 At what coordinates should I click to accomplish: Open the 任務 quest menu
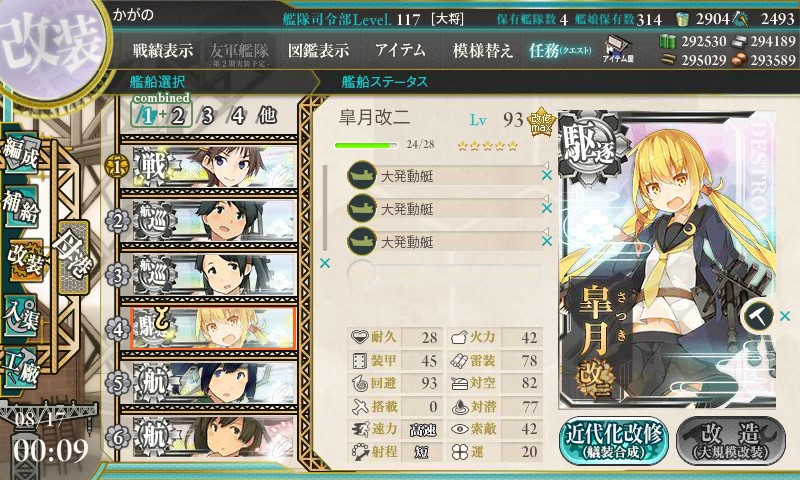560,50
